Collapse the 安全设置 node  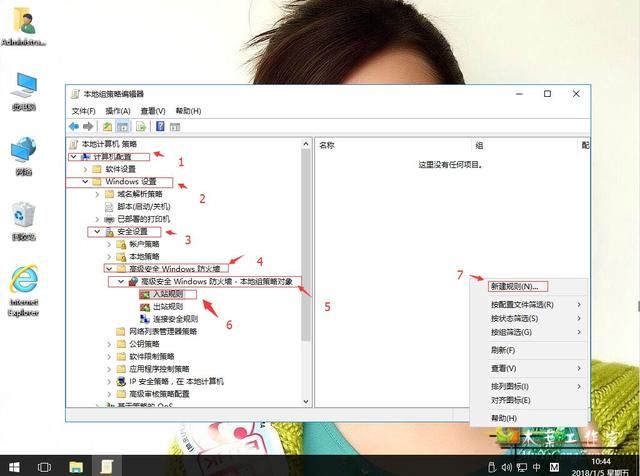pos(97,231)
